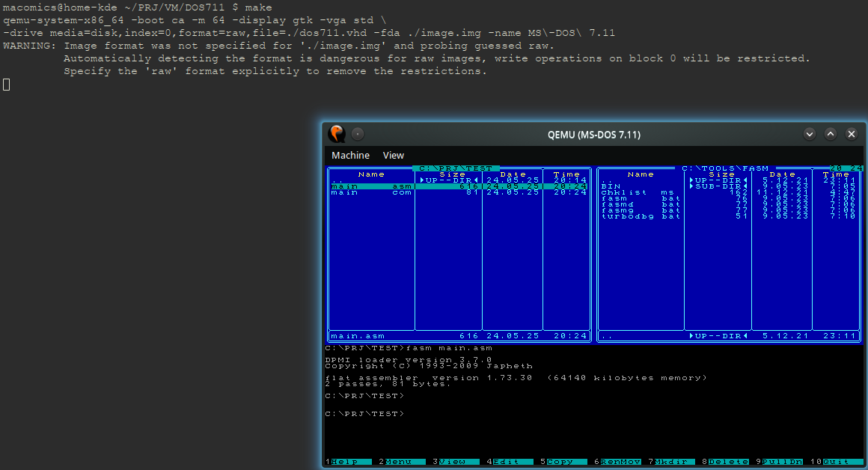Maximize the QEMU window
Viewport: 868px width, 470px height.
point(831,134)
